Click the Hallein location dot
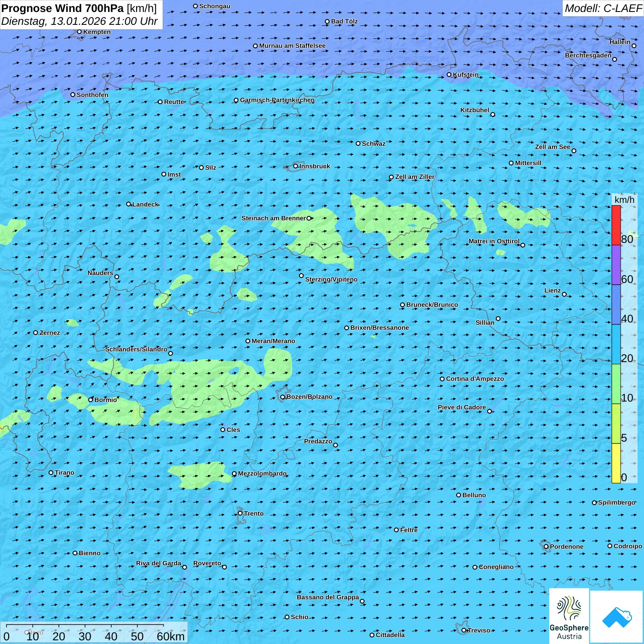 pyautogui.click(x=634, y=46)
